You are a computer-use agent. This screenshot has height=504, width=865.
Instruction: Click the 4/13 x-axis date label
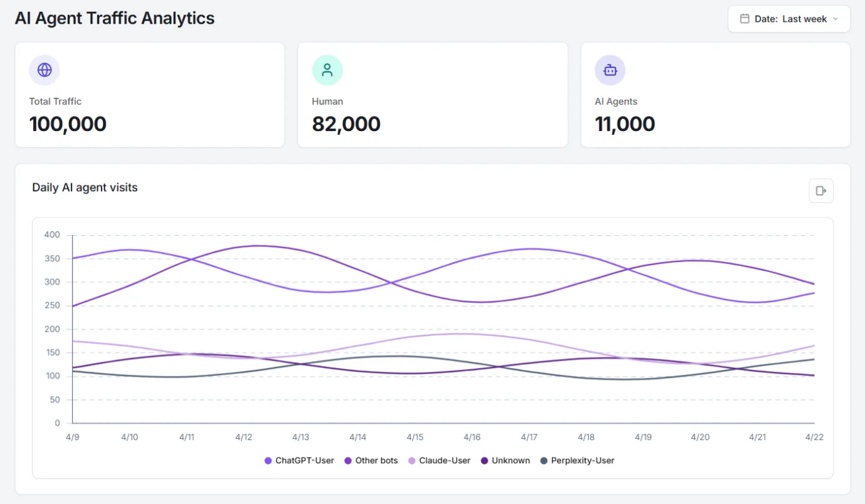click(x=301, y=437)
